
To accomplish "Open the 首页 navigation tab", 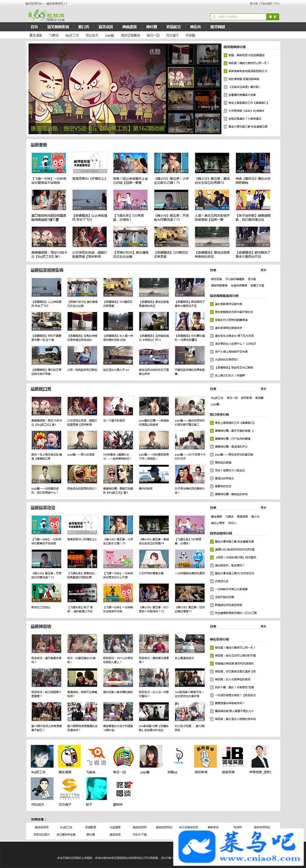I will [x=34, y=27].
